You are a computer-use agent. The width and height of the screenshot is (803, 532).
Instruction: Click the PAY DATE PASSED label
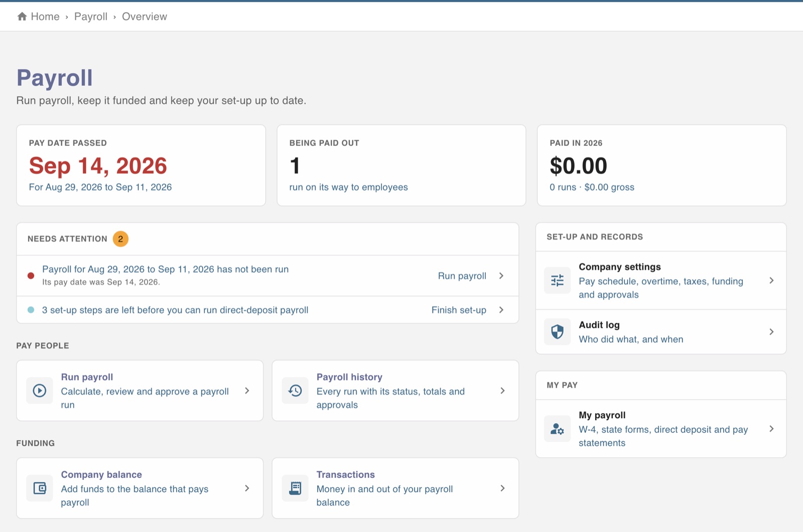68,143
